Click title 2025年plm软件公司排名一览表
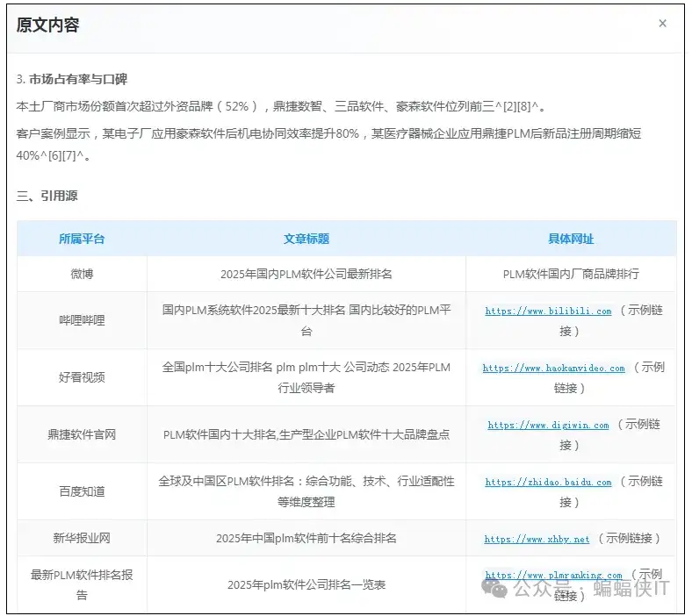 coord(306,584)
